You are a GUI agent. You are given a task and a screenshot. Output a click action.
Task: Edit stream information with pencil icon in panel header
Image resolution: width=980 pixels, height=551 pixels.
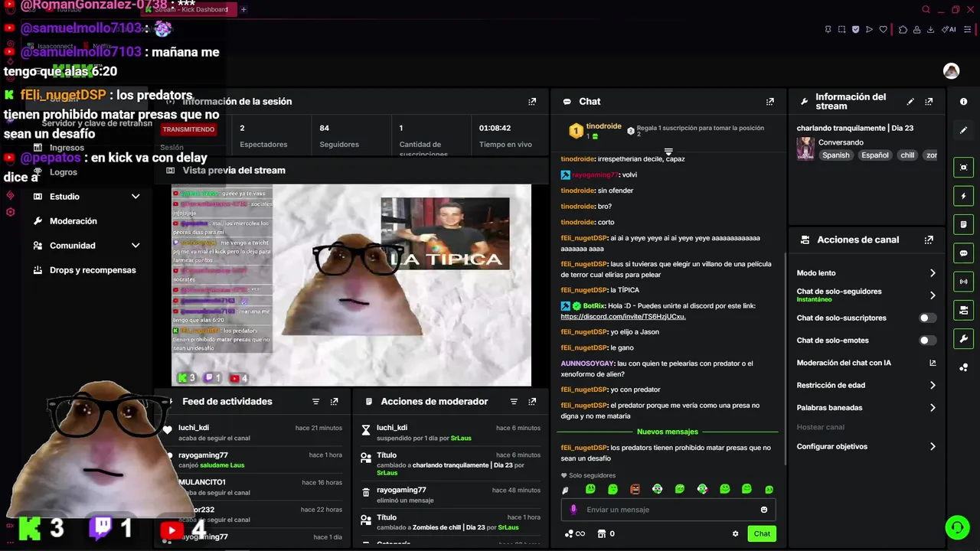[x=910, y=102]
